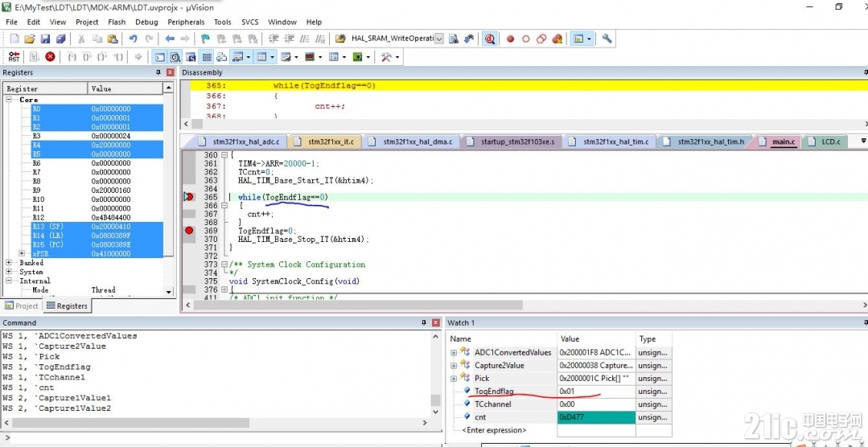Click the Step Out icon

pyautogui.click(x=102, y=56)
